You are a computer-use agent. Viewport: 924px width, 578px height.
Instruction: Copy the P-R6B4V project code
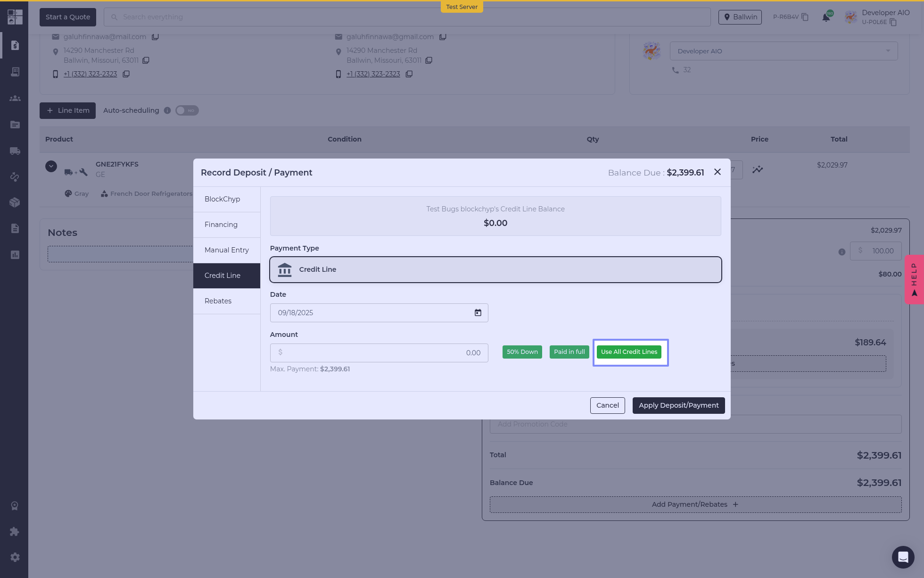click(805, 17)
